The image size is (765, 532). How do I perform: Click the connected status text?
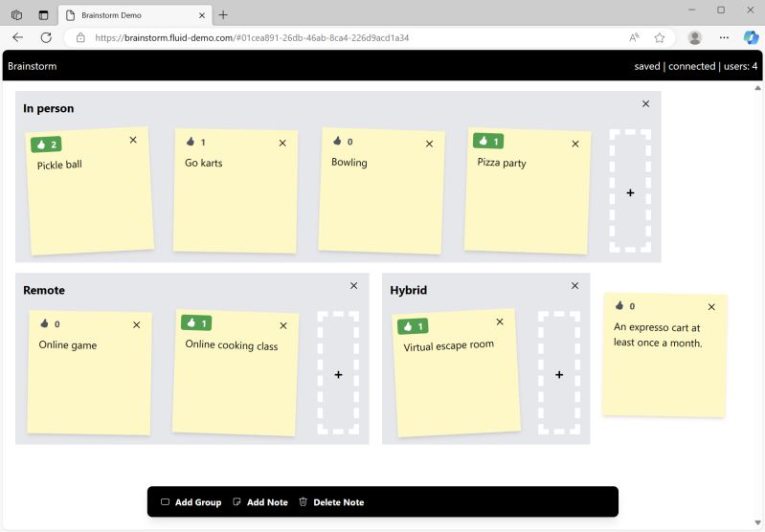pyautogui.click(x=691, y=66)
